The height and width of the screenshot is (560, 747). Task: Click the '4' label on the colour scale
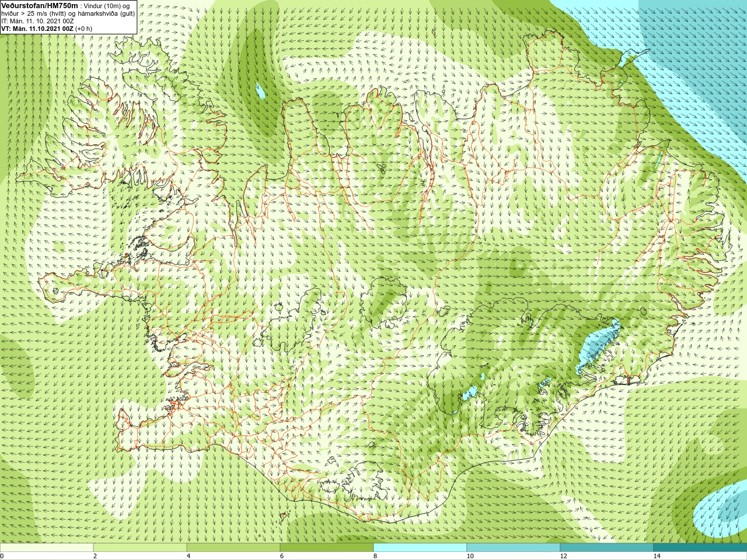tap(189, 556)
